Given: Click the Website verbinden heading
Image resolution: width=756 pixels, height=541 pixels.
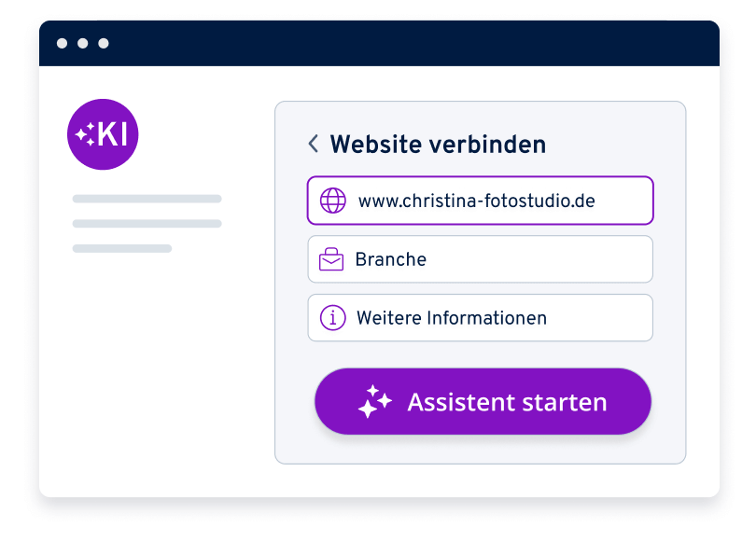Looking at the screenshot, I should (x=438, y=145).
